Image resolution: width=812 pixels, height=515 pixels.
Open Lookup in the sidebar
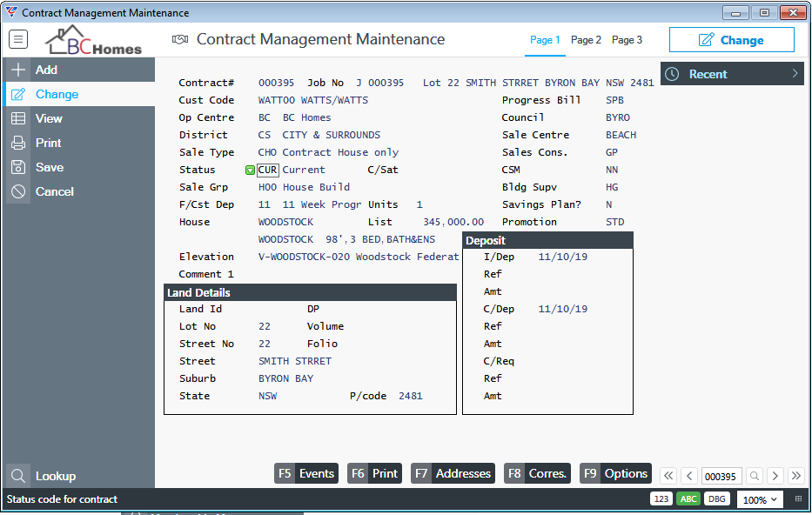tap(78, 476)
